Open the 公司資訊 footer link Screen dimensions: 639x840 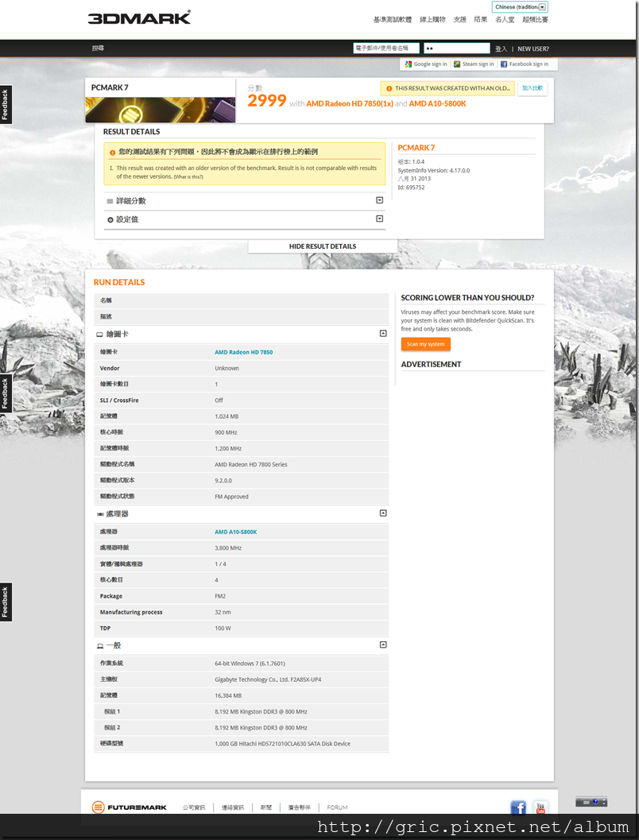(x=194, y=808)
